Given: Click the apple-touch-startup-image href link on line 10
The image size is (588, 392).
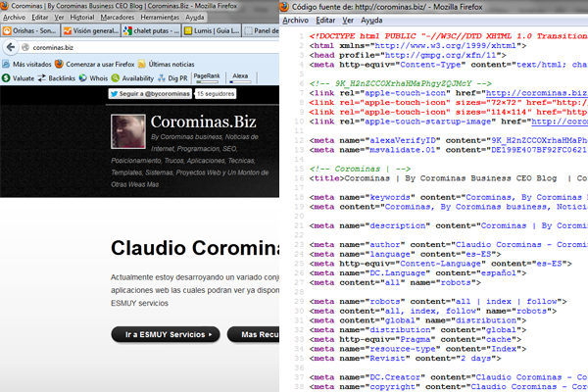Looking at the screenshot, I should 560,122.
